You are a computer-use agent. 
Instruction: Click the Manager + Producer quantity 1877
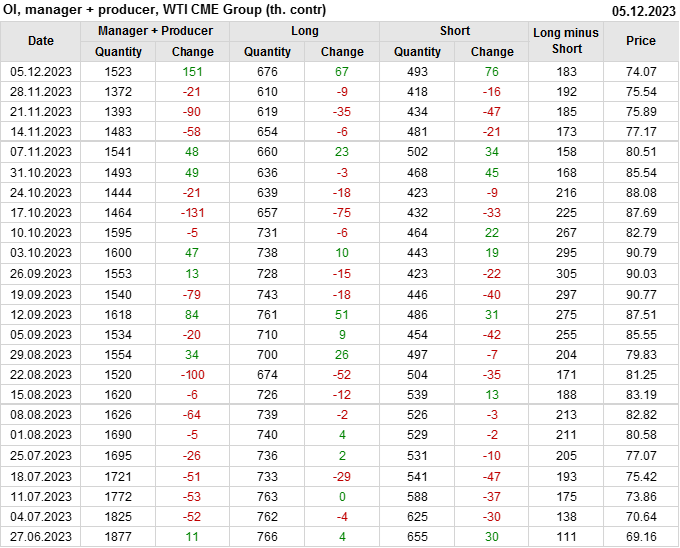coord(118,536)
